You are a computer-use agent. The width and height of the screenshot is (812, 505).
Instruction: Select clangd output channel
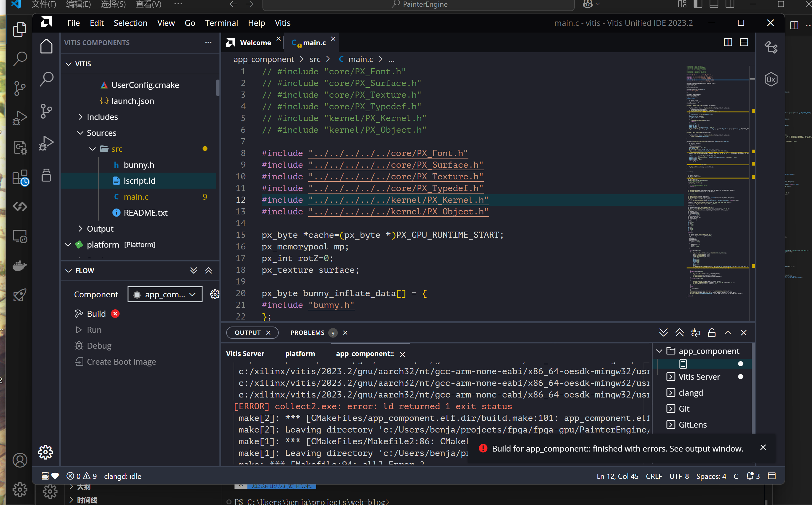pos(691,393)
